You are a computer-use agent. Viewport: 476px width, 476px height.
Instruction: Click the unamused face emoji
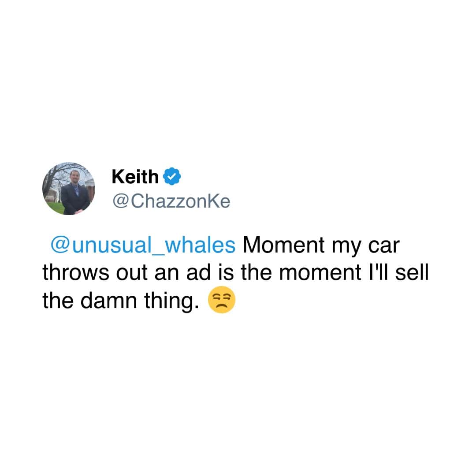pos(222,300)
